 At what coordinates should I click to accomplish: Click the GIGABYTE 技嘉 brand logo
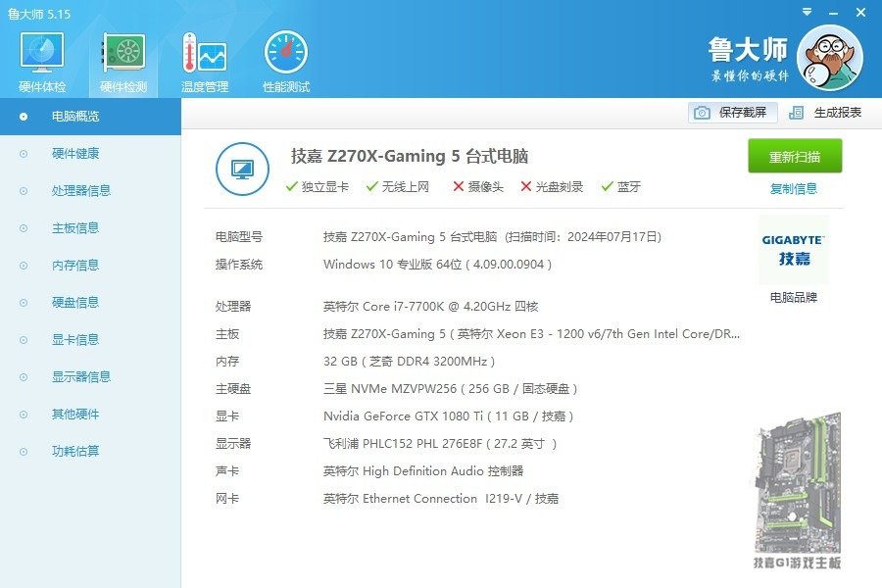pyautogui.click(x=793, y=250)
